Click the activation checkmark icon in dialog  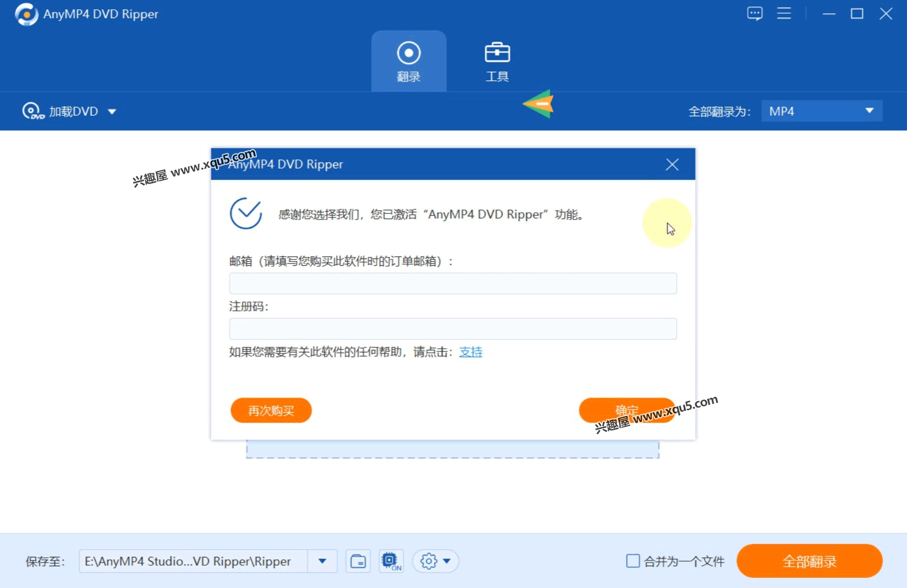[246, 213]
